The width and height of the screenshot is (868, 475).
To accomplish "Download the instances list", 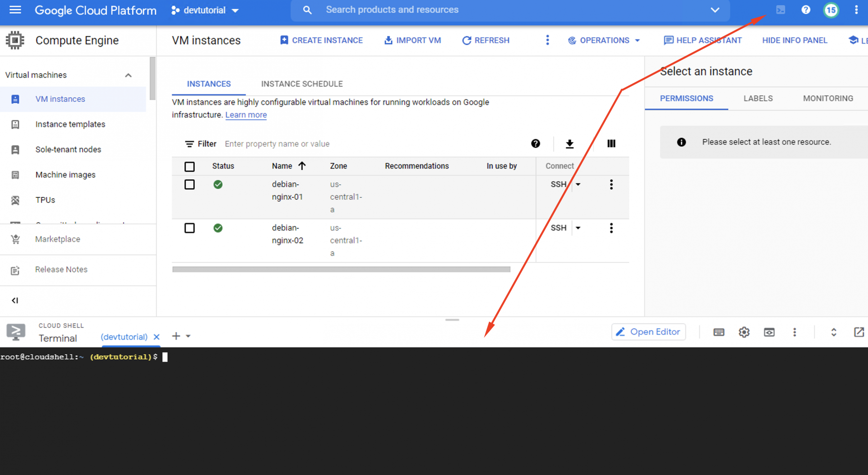I will (570, 144).
